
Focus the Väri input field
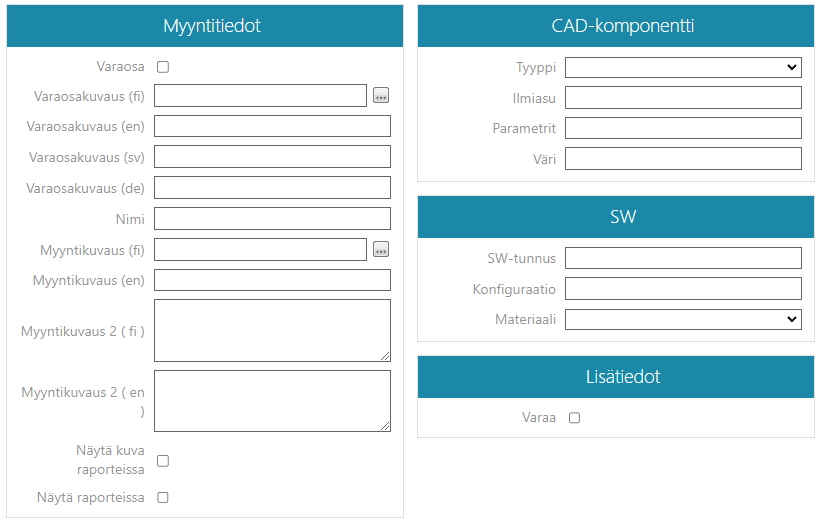[x=683, y=159]
